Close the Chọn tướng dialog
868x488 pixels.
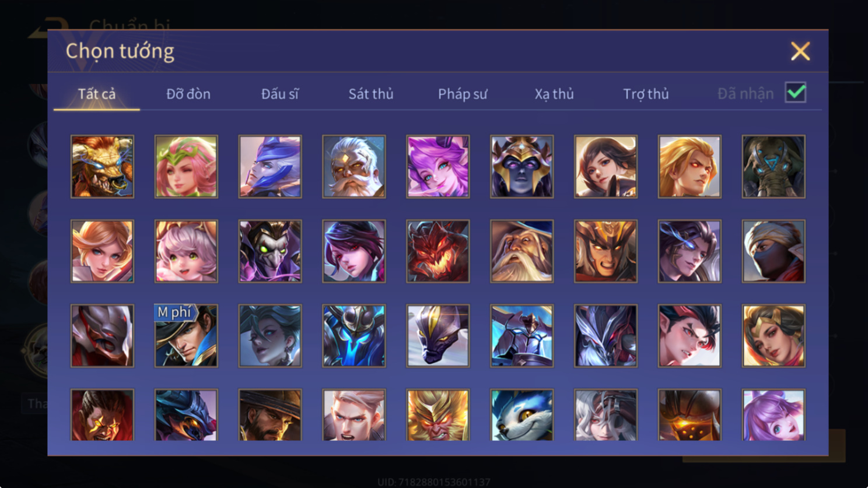[800, 51]
